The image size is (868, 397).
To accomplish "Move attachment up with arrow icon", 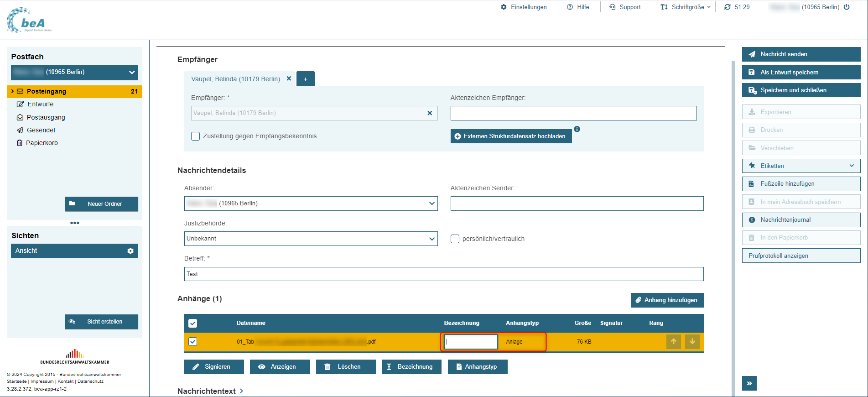I will [x=673, y=341].
